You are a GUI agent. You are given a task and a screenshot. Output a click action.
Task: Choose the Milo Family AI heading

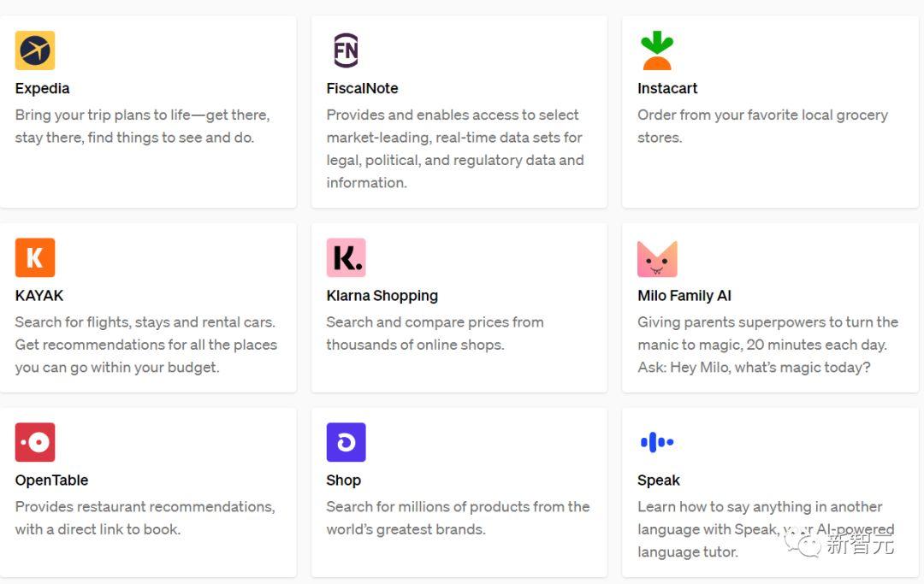(x=684, y=296)
